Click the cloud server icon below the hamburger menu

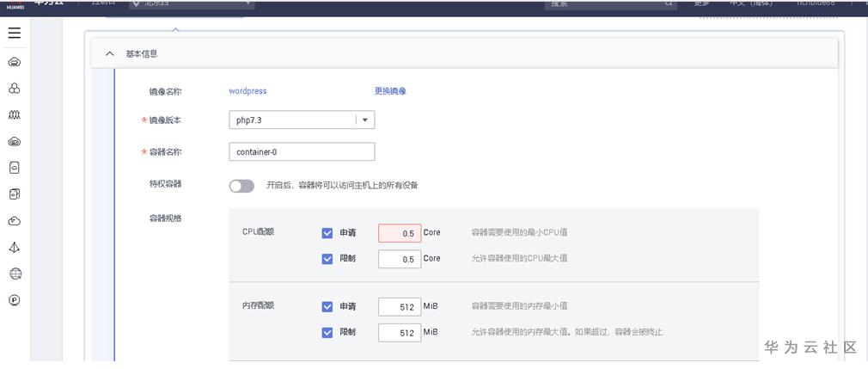15,62
